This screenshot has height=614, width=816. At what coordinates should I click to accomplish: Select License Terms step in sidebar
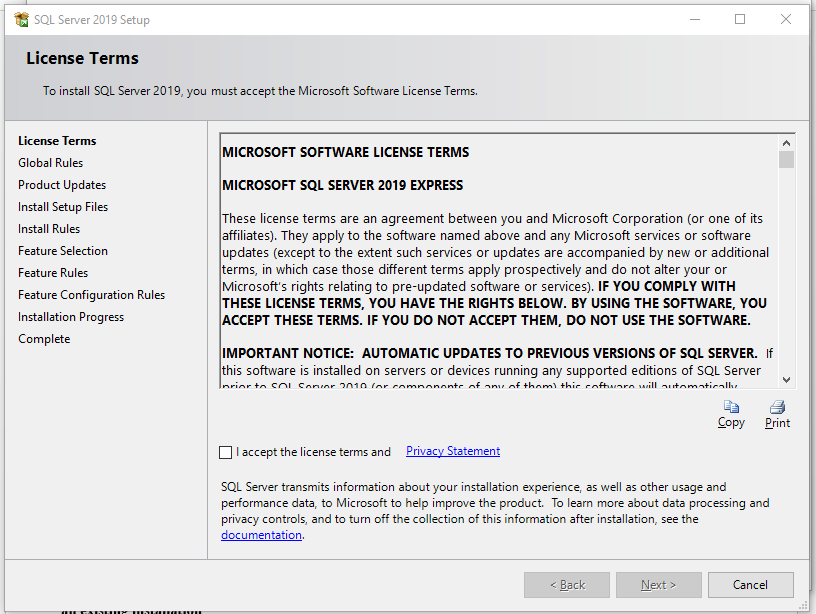(x=57, y=141)
